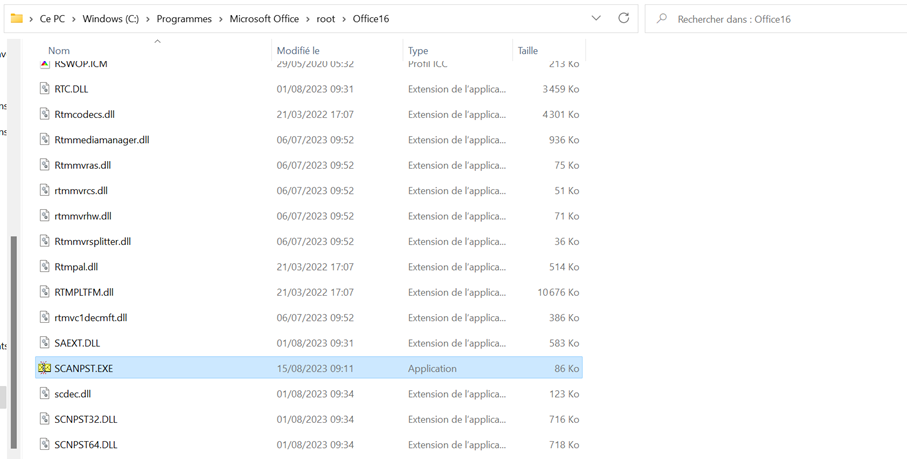Expand the chevron after Microsoft Office
Image resolution: width=907 pixels, height=459 pixels.
(308, 19)
